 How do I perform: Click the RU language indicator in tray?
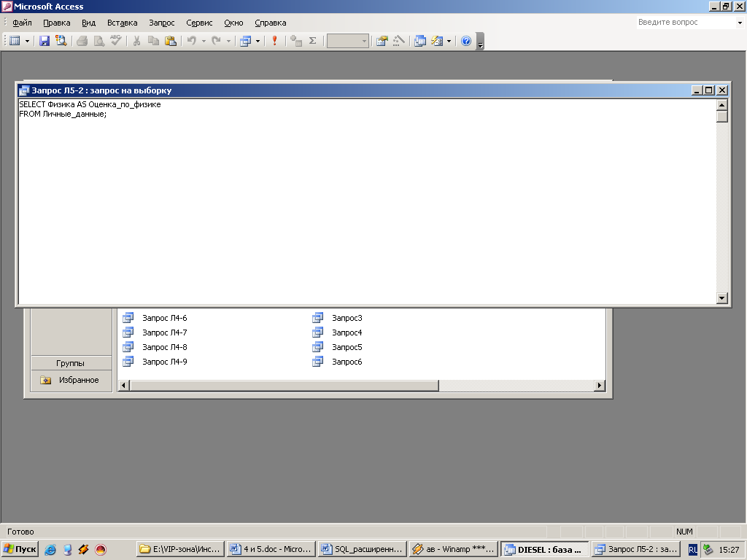[x=693, y=550]
